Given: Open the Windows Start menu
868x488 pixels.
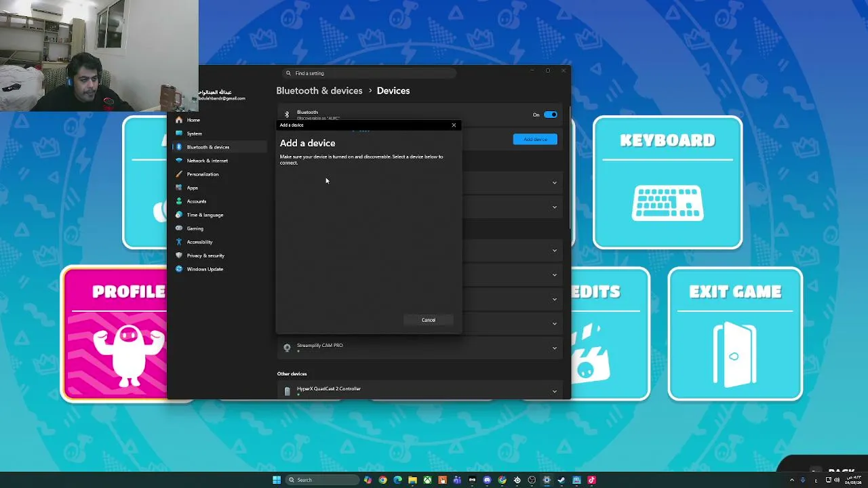Looking at the screenshot, I should pyautogui.click(x=277, y=480).
